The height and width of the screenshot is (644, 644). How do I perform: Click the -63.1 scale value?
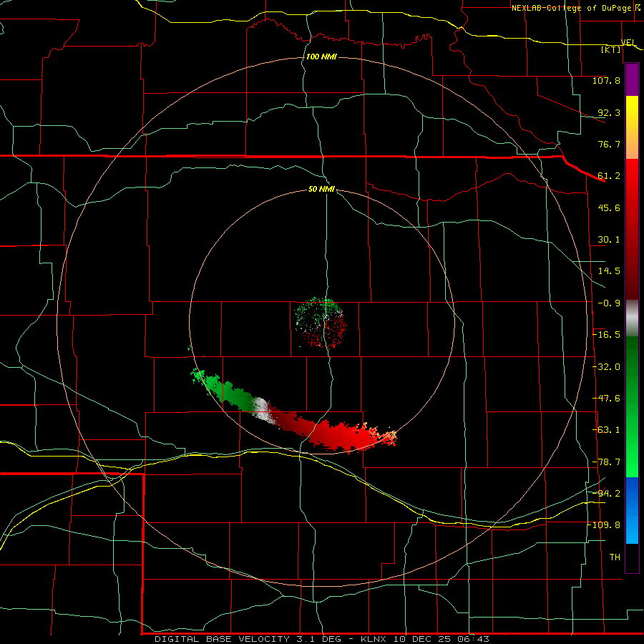point(606,430)
